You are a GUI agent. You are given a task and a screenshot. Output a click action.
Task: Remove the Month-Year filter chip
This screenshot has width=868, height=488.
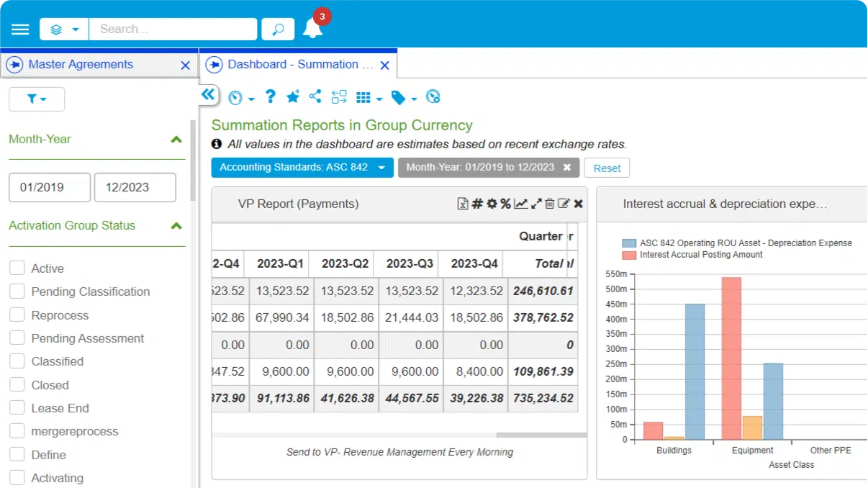(x=567, y=168)
